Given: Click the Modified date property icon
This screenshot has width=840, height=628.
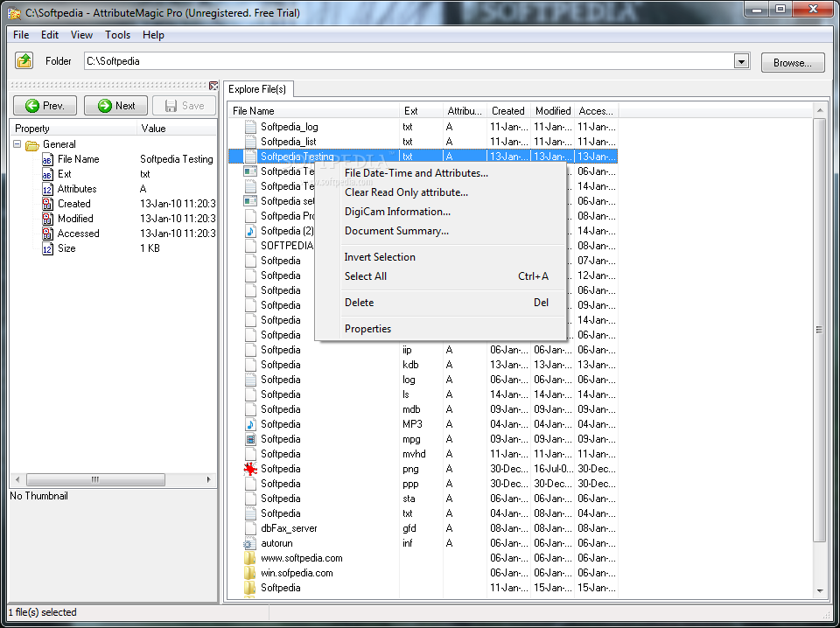Looking at the screenshot, I should [47, 219].
